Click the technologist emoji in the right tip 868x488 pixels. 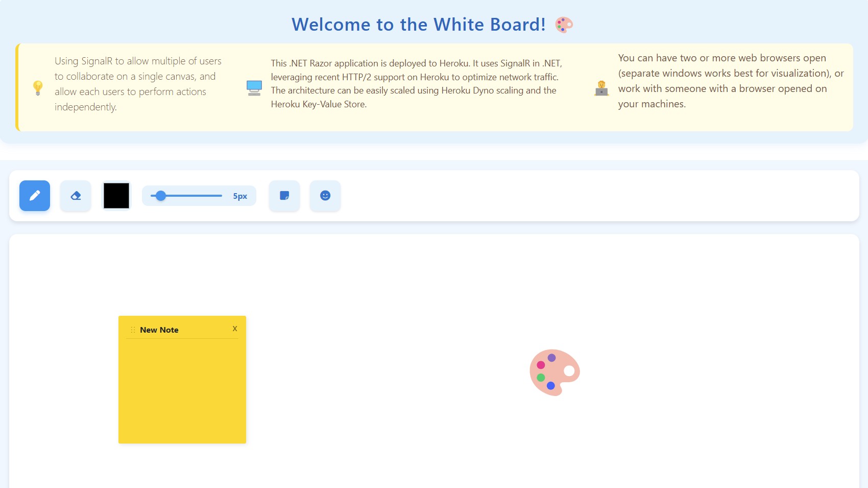tap(601, 87)
